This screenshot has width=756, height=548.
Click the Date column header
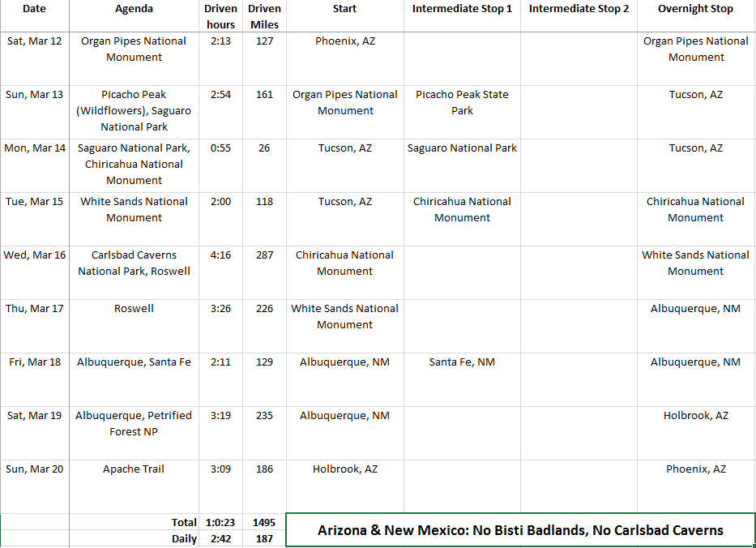click(34, 9)
